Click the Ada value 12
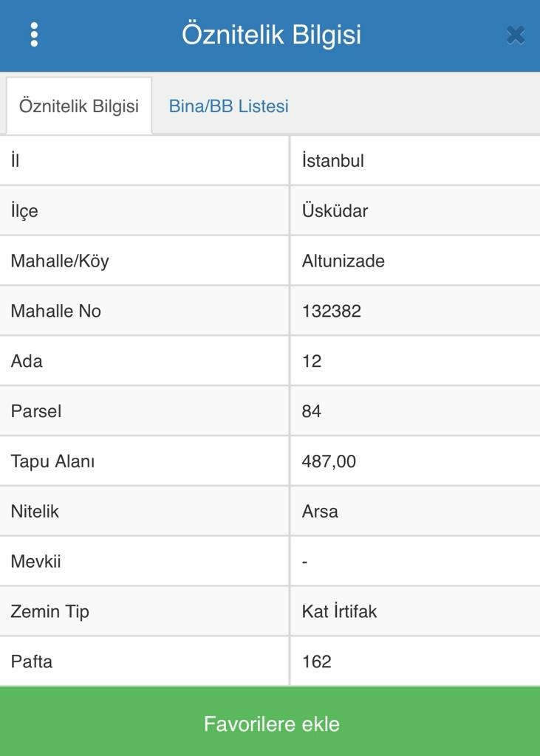Image resolution: width=540 pixels, height=756 pixels. click(x=312, y=362)
